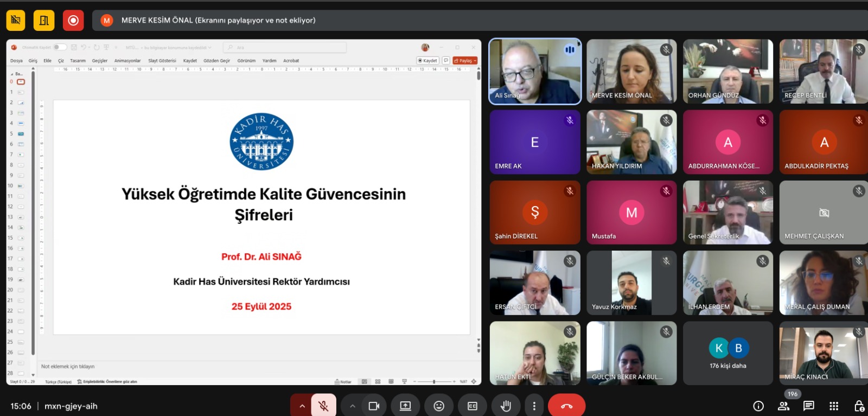Viewport: 868px width, 416px height.
Task: Open the emoji reactions icon
Action: 439,406
